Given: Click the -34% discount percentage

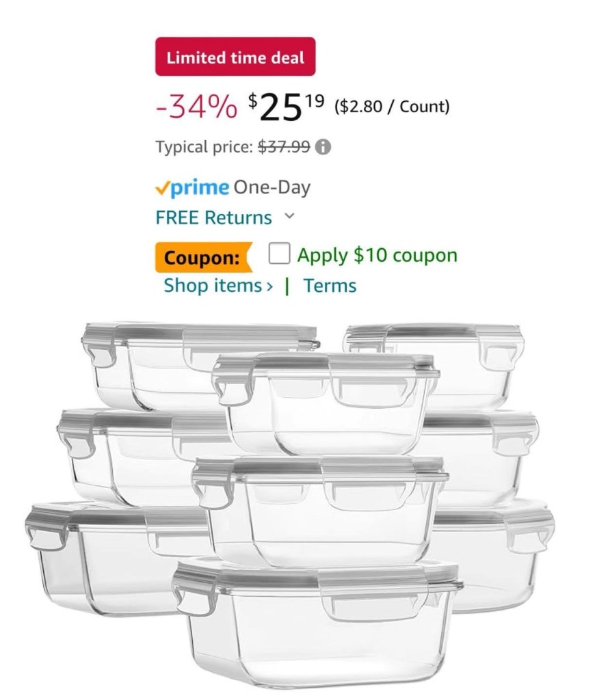Looking at the screenshot, I should click(x=196, y=107).
